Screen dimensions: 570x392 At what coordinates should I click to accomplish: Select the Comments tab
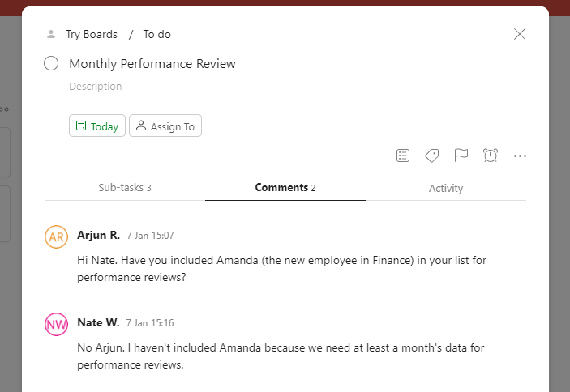pyautogui.click(x=285, y=188)
